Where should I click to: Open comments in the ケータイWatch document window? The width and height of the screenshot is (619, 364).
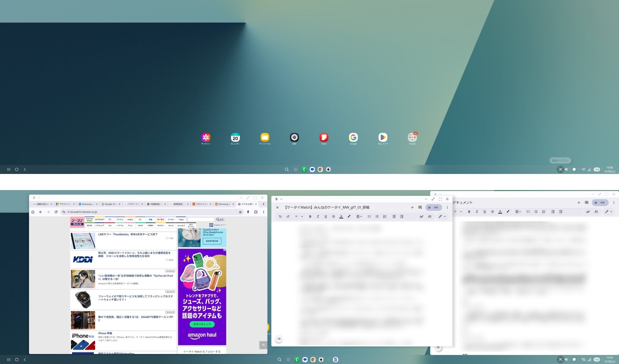coord(420,207)
